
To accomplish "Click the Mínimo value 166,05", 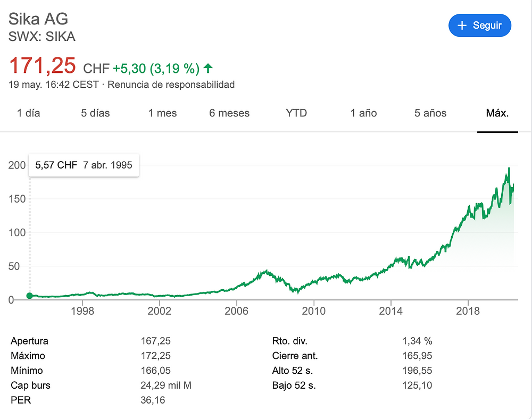I will (156, 370).
